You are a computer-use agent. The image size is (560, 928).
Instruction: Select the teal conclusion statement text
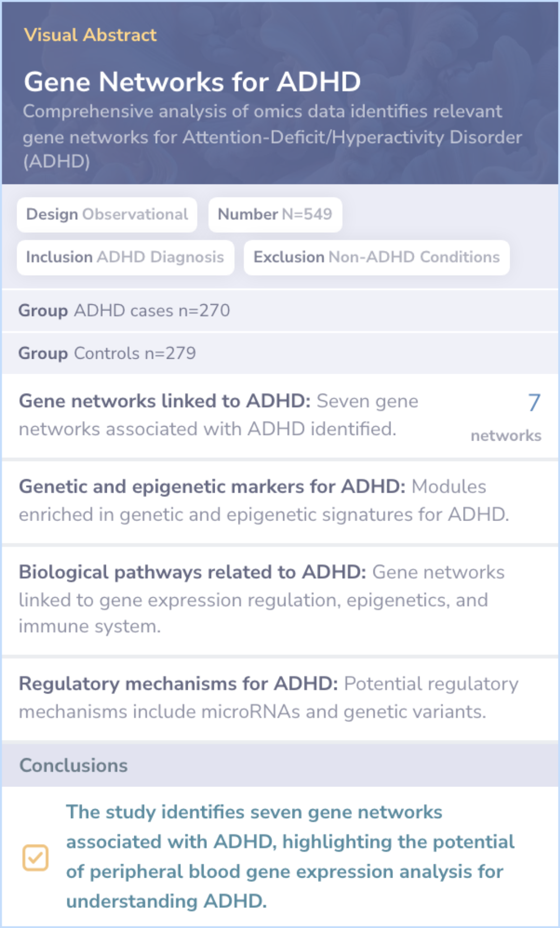(290, 856)
